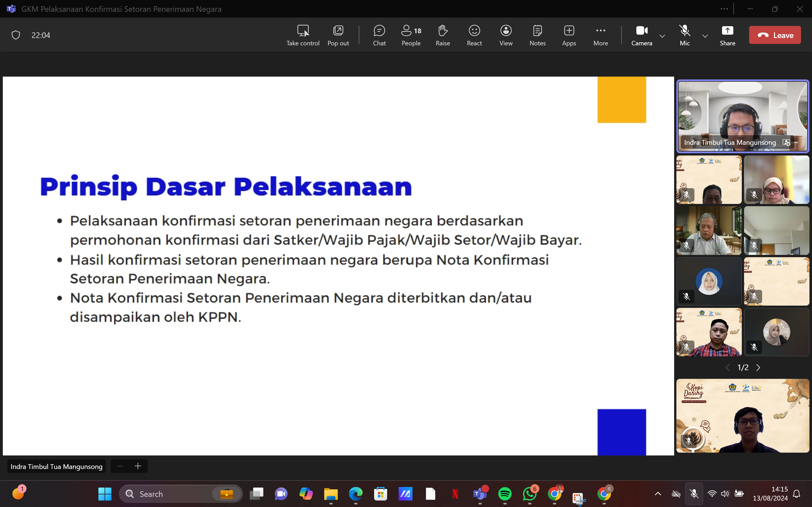The image size is (812, 507).
Task: Toggle microphone mute in system tray
Action: pyautogui.click(x=694, y=493)
